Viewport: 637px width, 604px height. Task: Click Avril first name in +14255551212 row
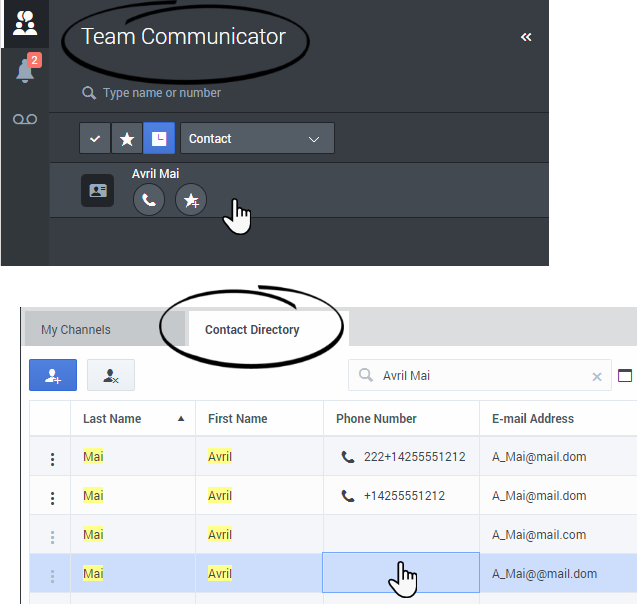point(220,496)
